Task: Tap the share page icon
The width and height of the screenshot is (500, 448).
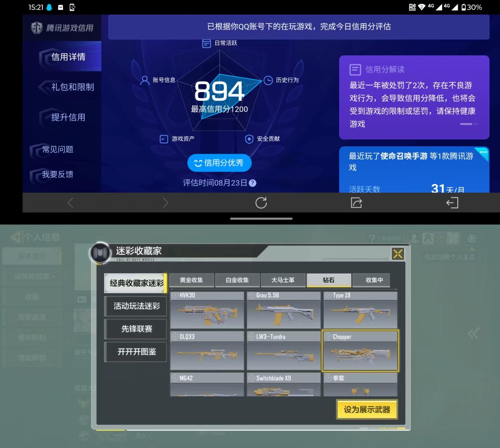Action: click(357, 203)
